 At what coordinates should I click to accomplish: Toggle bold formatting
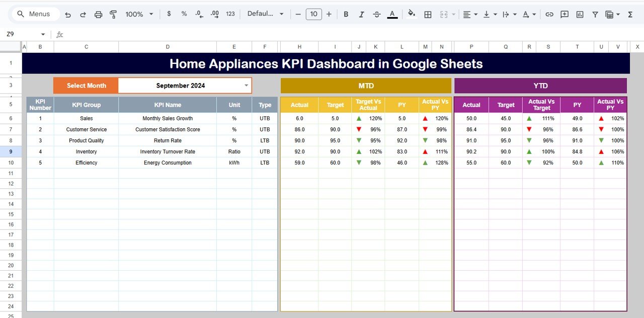(x=346, y=14)
